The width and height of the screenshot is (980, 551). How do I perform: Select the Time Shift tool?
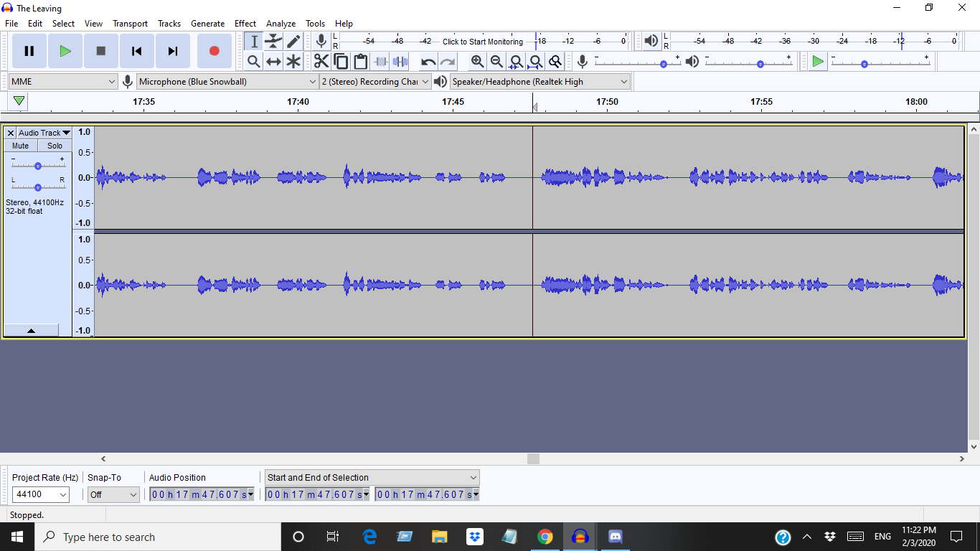coord(273,62)
